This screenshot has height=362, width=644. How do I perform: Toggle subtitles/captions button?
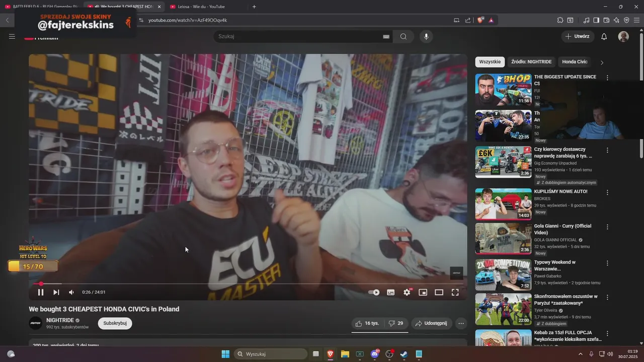[390, 292]
